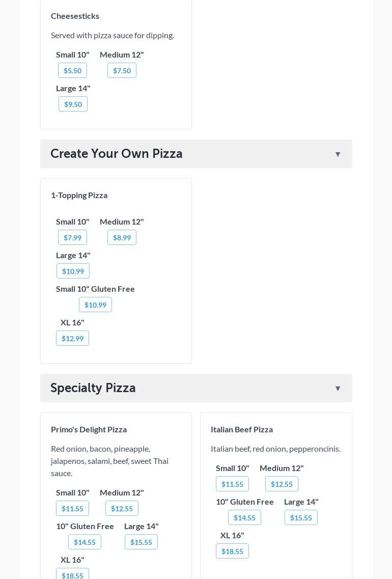
Task: Collapse the Specialty Pizza section arrow
Action: click(x=338, y=389)
